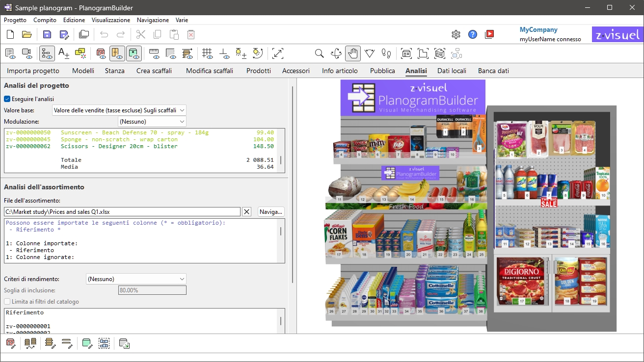Click the stacked products chart icon at the bottom
This screenshot has width=644, height=362.
point(30,343)
